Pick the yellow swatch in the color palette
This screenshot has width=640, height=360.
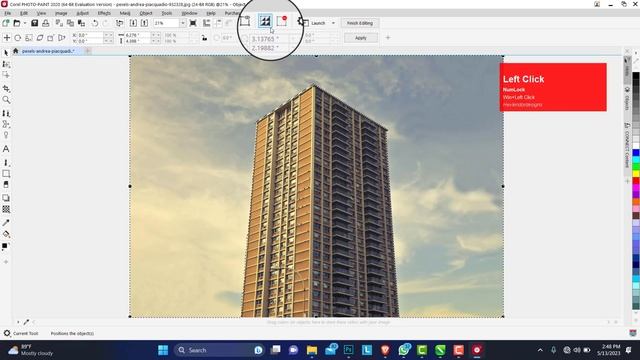click(x=636, y=174)
